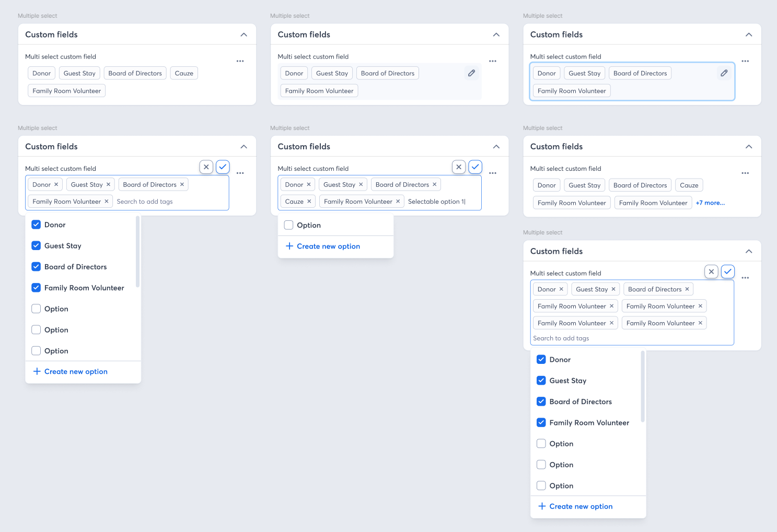Click the X cancel icon in the bottom-right card

pos(711,271)
